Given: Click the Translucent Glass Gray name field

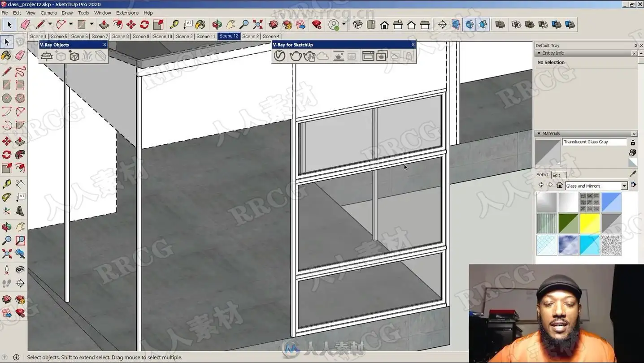Looking at the screenshot, I should click(595, 142).
